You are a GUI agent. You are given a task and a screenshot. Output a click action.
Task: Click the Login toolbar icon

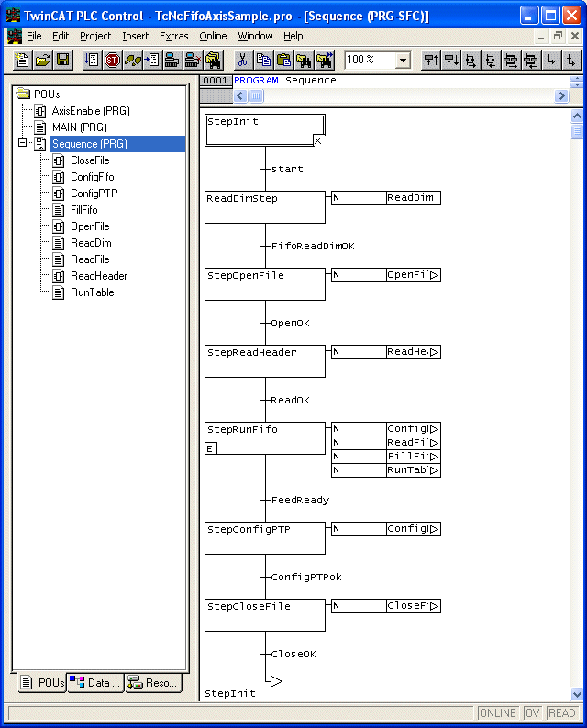172,61
